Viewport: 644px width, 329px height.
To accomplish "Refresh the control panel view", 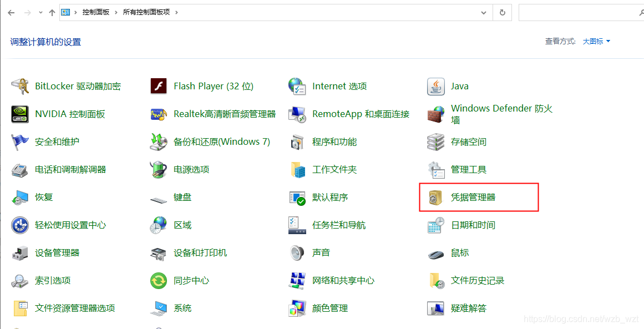I will tap(502, 12).
